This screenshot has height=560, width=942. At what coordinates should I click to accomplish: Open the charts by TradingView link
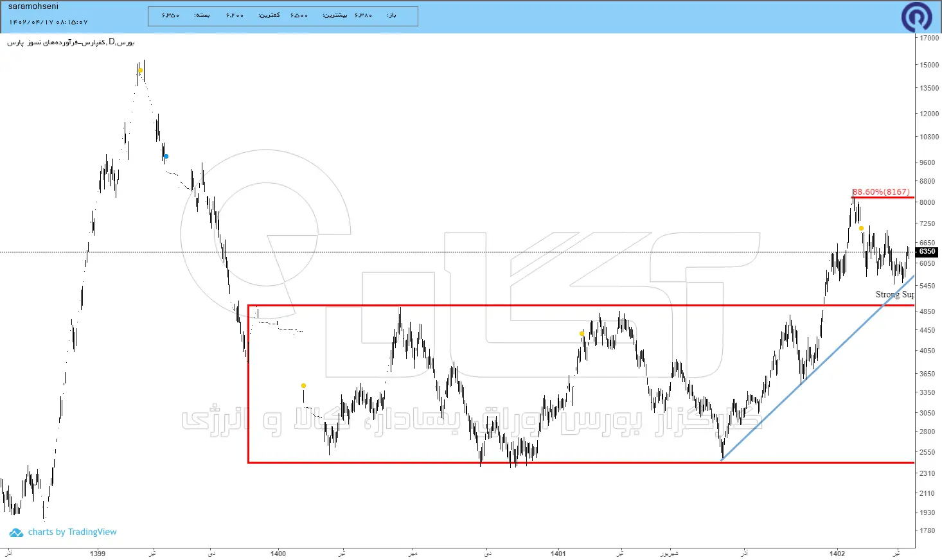[72, 532]
